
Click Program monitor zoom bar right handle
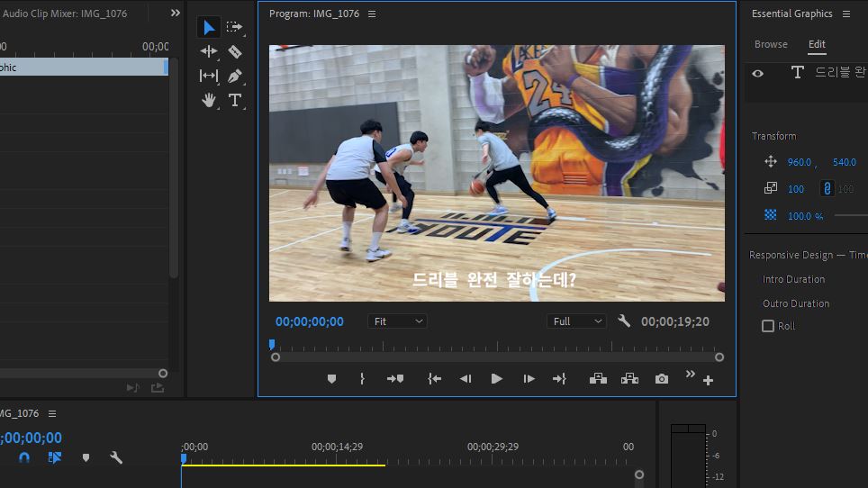click(x=719, y=357)
